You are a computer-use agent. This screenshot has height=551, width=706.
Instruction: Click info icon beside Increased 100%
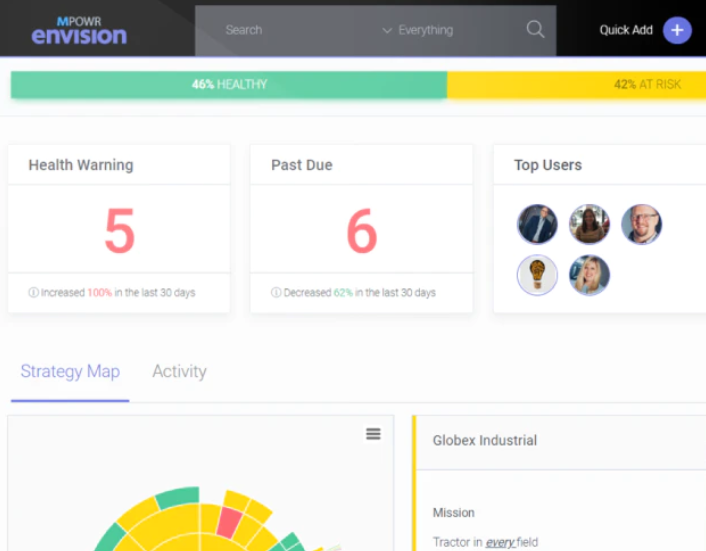[x=33, y=293]
